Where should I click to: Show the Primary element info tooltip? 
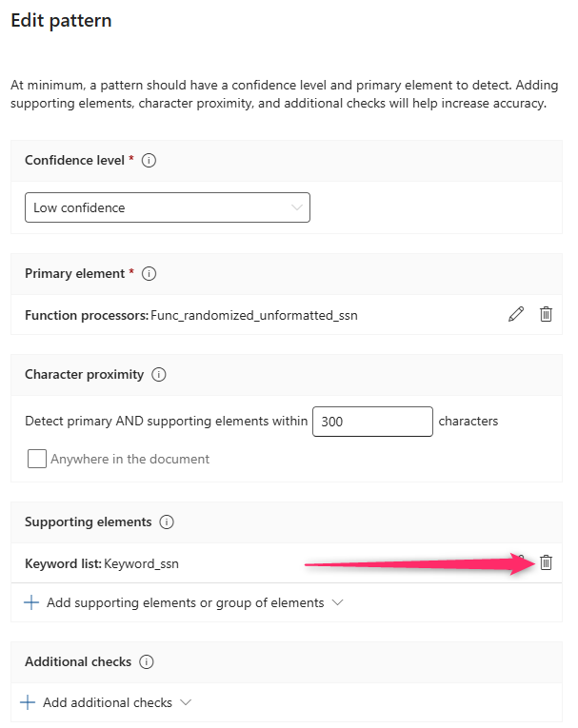click(x=149, y=274)
